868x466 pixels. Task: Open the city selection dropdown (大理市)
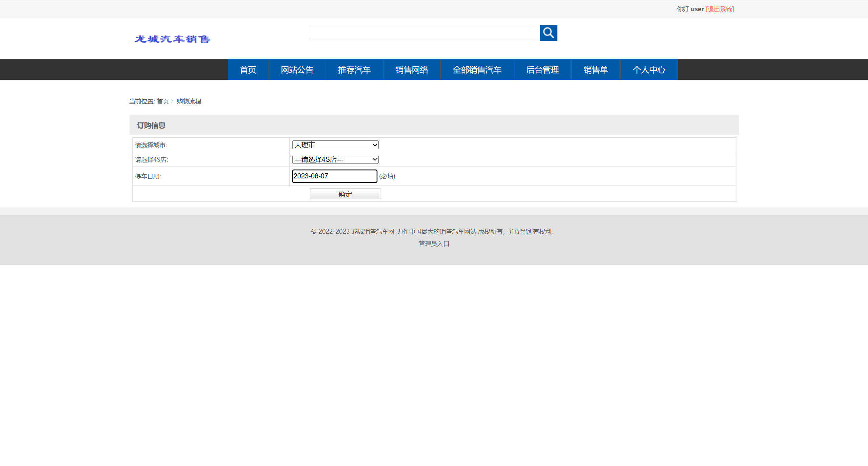(x=335, y=145)
